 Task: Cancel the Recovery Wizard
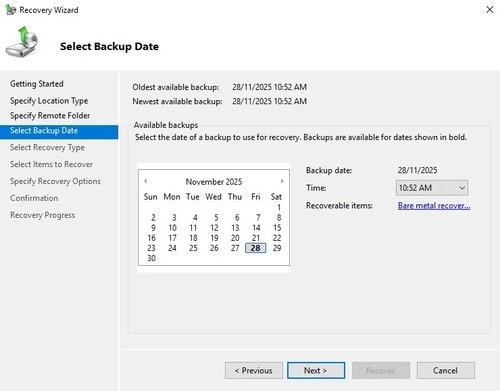[x=445, y=370]
